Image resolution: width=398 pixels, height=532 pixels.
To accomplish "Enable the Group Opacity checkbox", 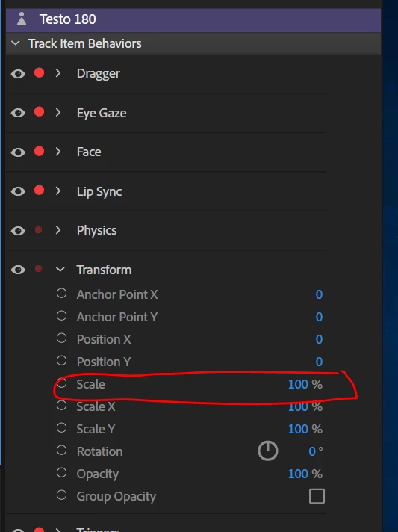I will (317, 496).
